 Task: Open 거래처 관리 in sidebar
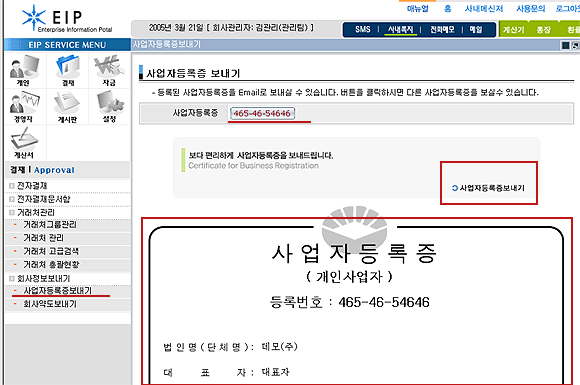tap(43, 238)
